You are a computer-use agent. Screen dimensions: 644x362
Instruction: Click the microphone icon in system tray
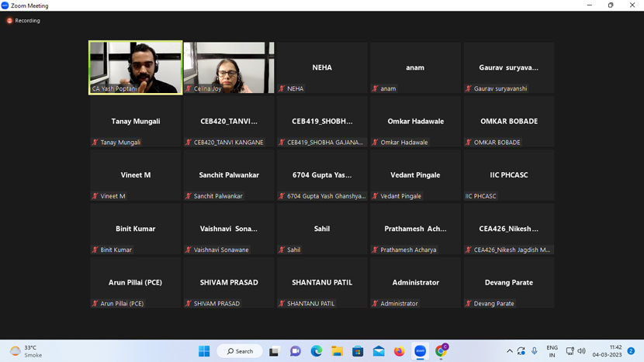tap(535, 351)
